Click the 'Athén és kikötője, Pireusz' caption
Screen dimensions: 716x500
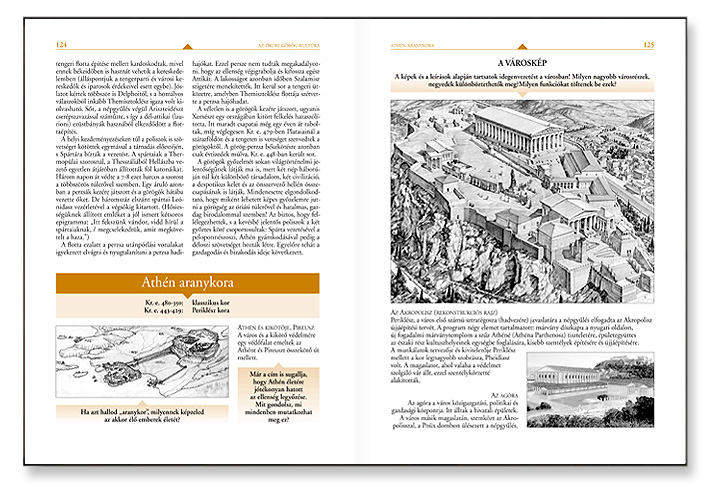click(x=276, y=327)
